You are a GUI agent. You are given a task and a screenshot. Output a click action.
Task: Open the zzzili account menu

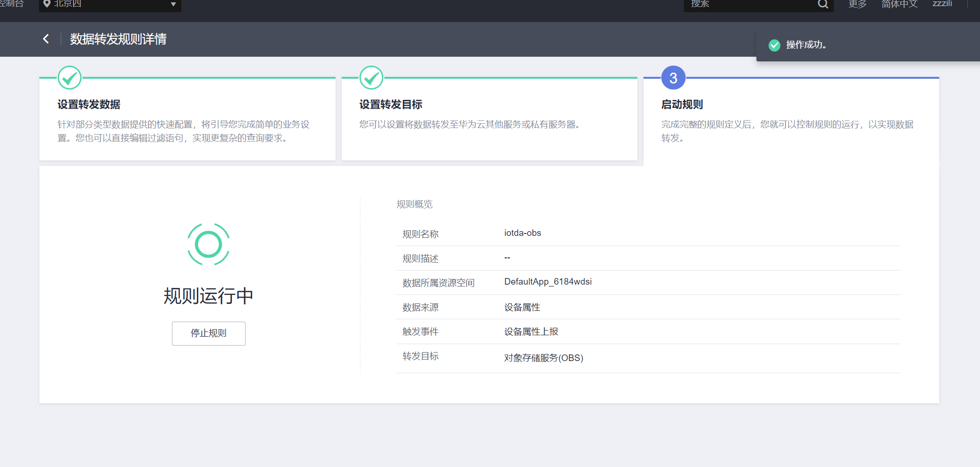click(x=942, y=4)
